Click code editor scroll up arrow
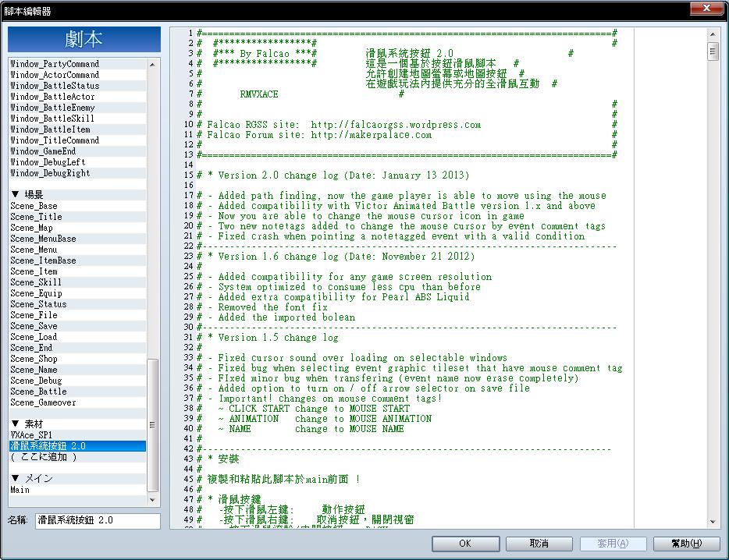This screenshot has height=560, width=729. 713,34
